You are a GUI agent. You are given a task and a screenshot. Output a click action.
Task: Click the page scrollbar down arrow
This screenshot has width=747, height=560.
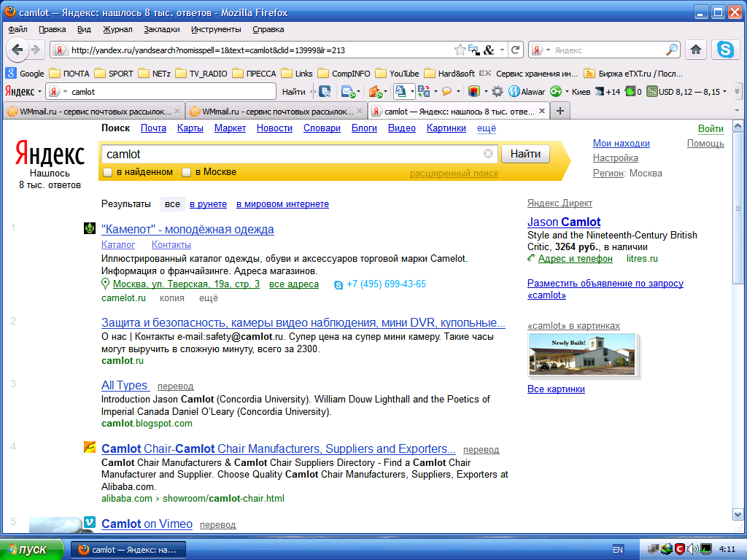tap(738, 514)
